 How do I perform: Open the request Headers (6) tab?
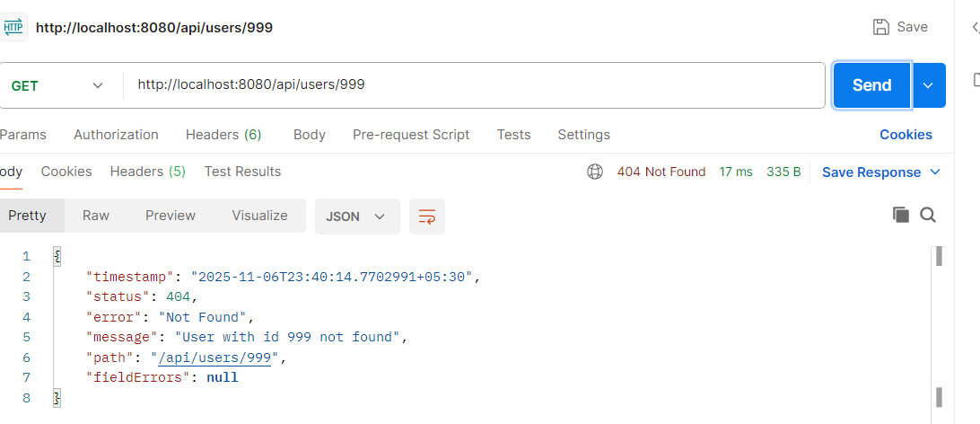(223, 135)
